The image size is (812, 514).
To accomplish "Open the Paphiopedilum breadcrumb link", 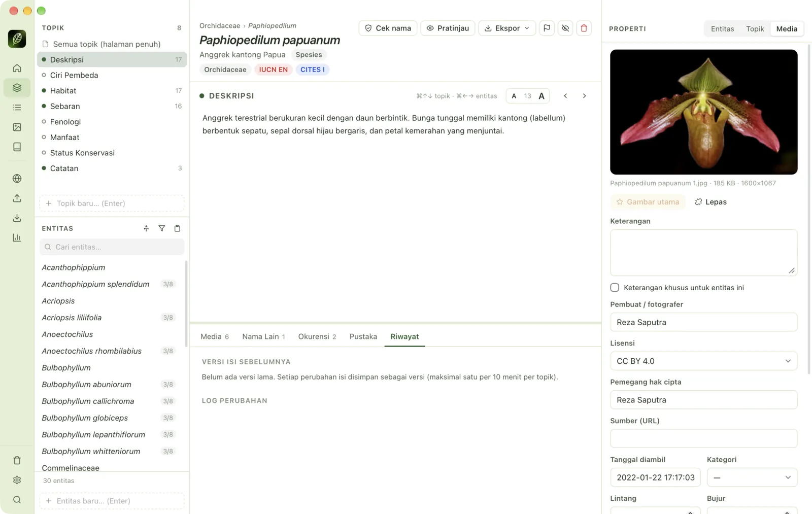I will tap(272, 26).
